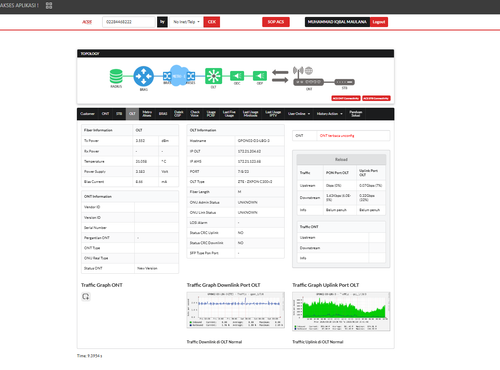
Task: Select the active OLT tab
Action: coord(132,114)
